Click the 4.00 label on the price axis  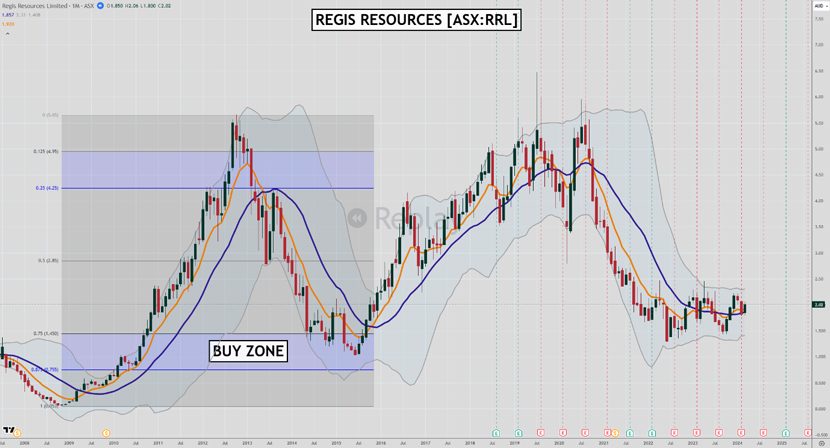818,201
